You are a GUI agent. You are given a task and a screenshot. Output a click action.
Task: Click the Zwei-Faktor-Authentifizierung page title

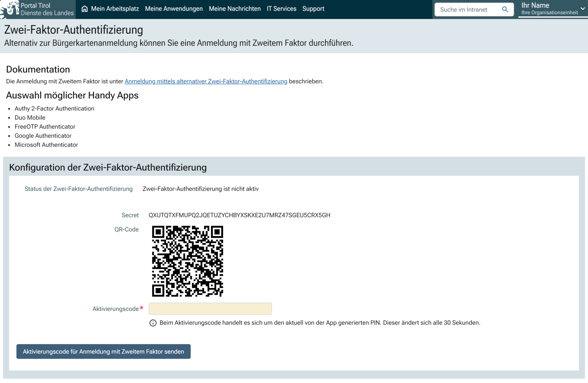tap(73, 30)
